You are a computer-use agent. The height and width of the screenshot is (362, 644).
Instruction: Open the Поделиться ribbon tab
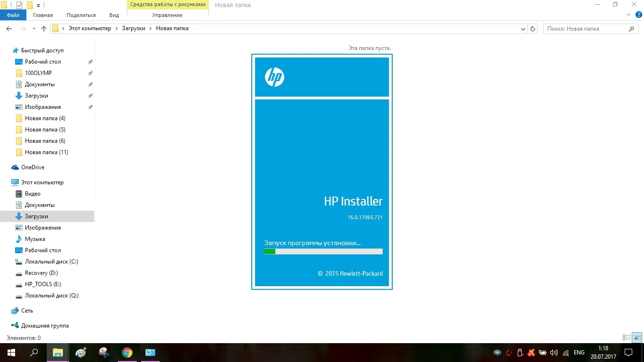(x=81, y=15)
